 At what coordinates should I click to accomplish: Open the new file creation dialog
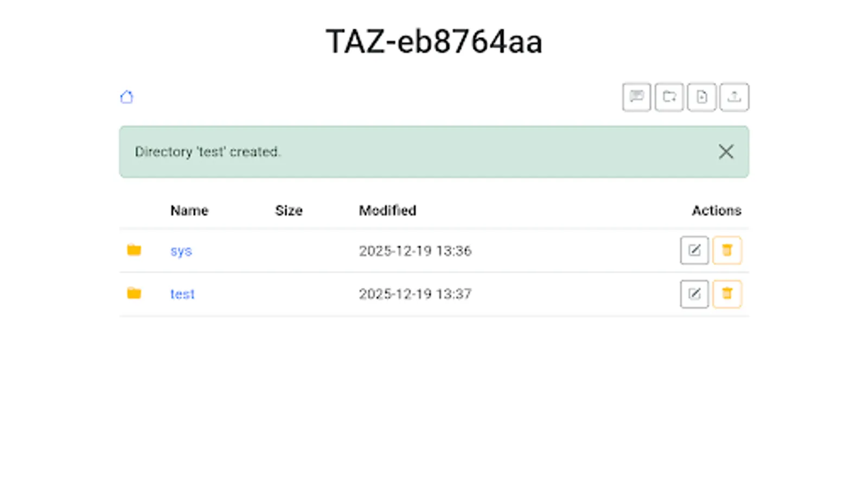tap(701, 97)
